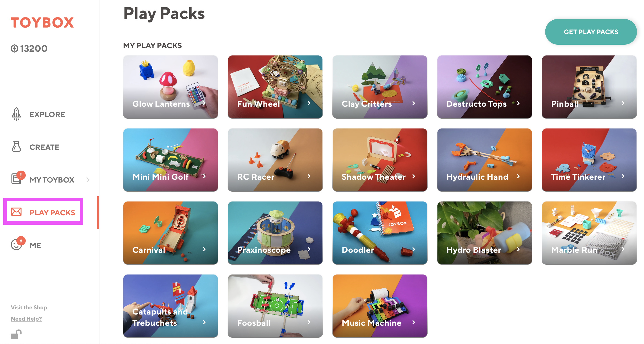
Task: Click the TOYBOX logo
Action: tap(42, 22)
